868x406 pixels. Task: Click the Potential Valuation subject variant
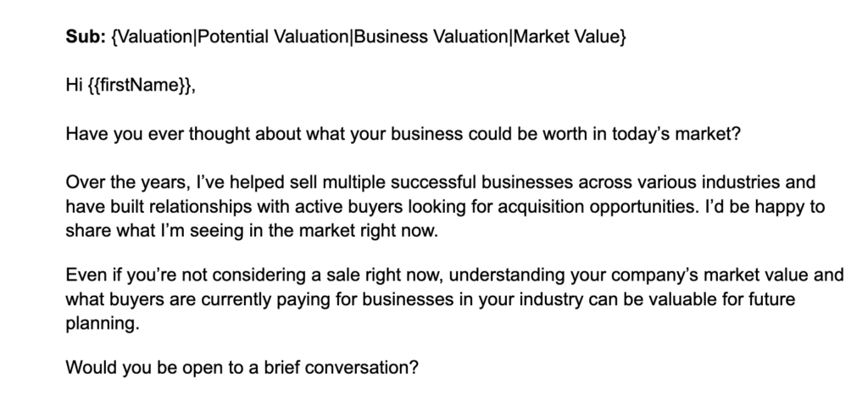coord(272,37)
